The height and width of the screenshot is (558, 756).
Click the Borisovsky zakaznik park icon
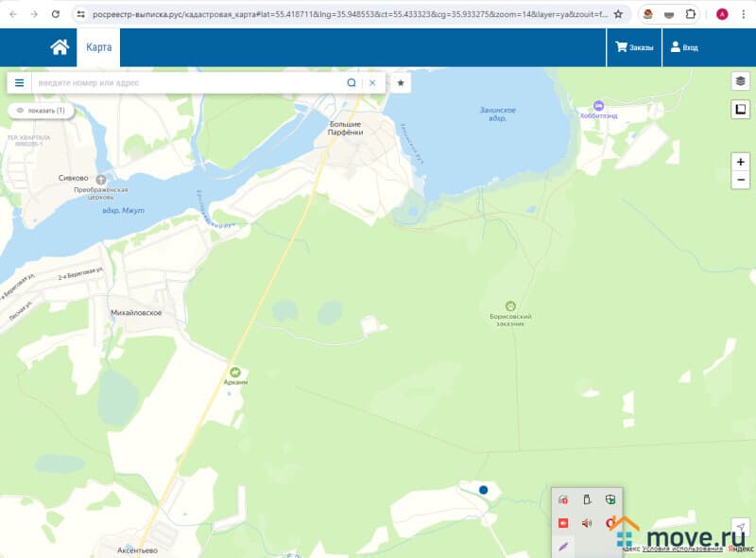510,305
